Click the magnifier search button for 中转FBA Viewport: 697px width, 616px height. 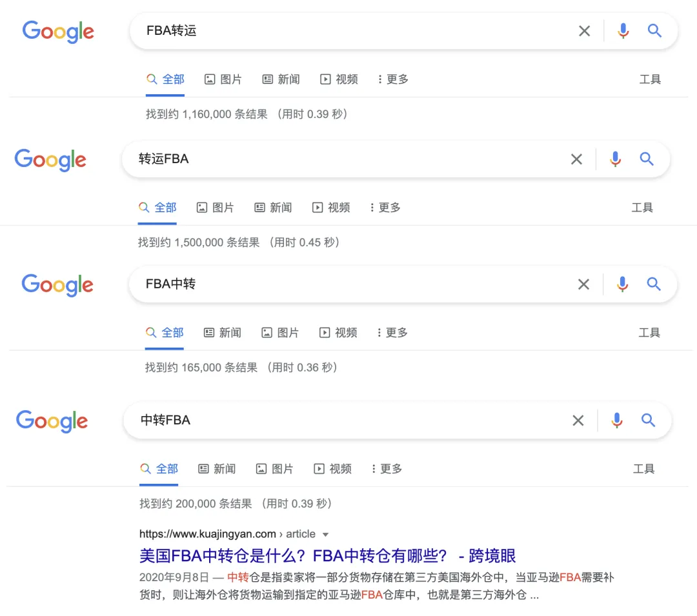pos(649,420)
